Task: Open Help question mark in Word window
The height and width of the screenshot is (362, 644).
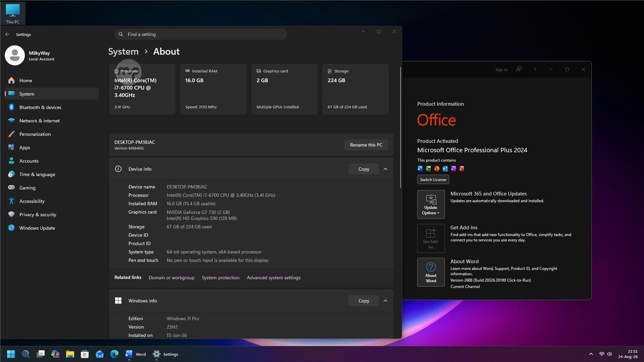Action: [x=535, y=69]
